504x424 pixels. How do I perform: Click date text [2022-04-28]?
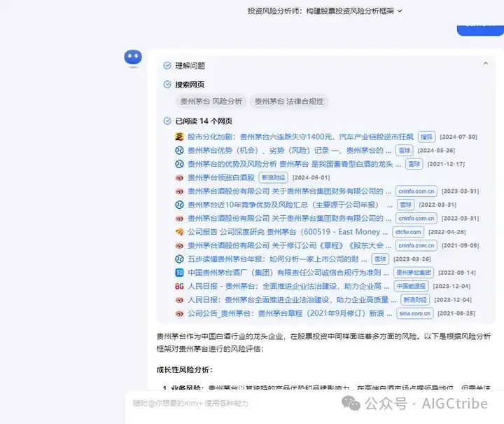tap(447, 232)
